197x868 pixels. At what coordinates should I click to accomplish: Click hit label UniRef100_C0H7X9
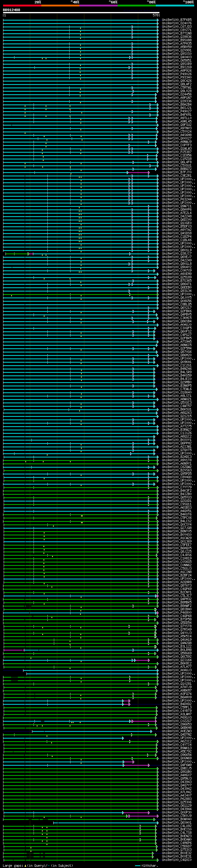(x=177, y=271)
